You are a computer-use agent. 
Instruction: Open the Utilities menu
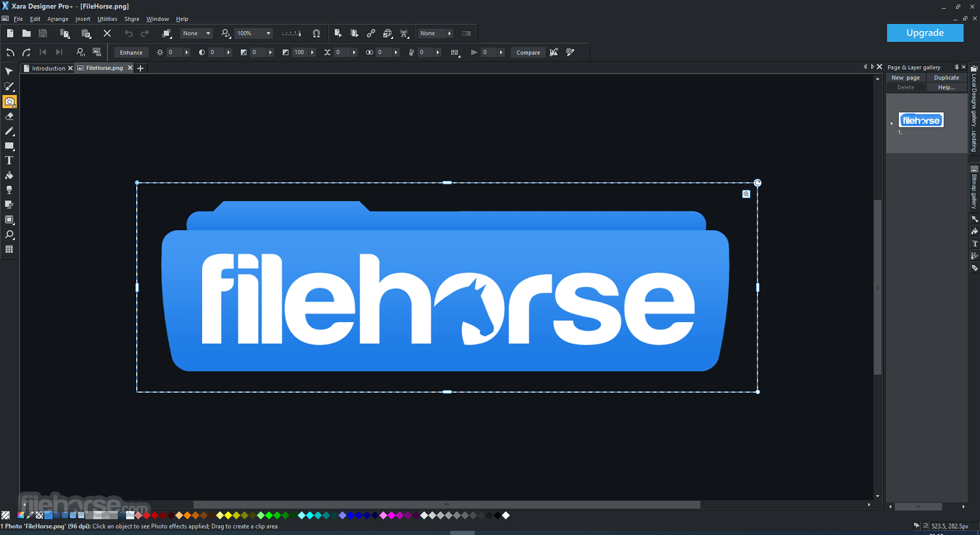[x=108, y=19]
